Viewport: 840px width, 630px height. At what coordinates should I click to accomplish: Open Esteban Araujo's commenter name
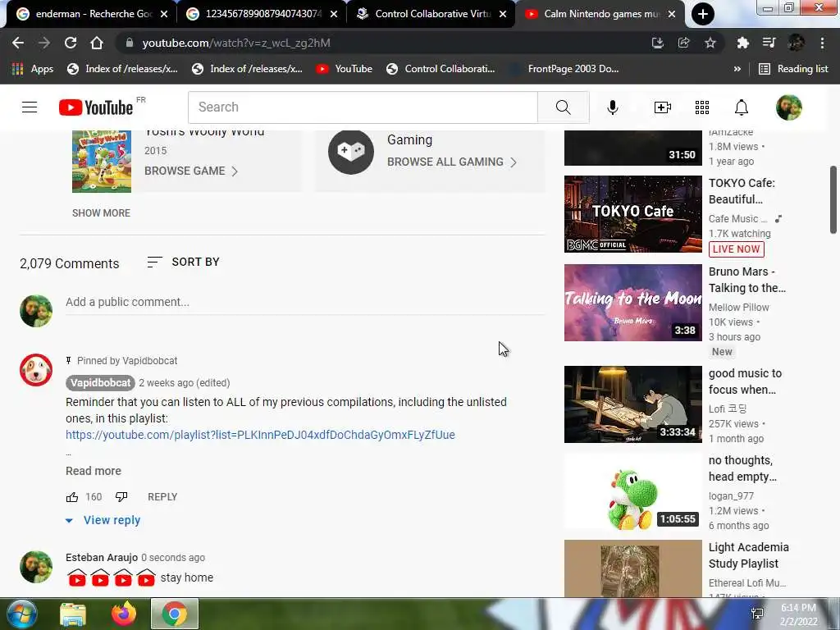101,558
